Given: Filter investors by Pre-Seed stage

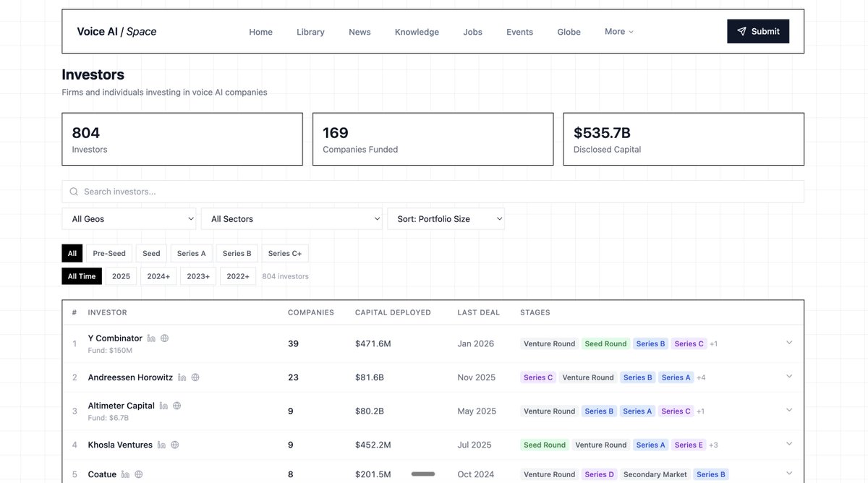Looking at the screenshot, I should [x=109, y=254].
